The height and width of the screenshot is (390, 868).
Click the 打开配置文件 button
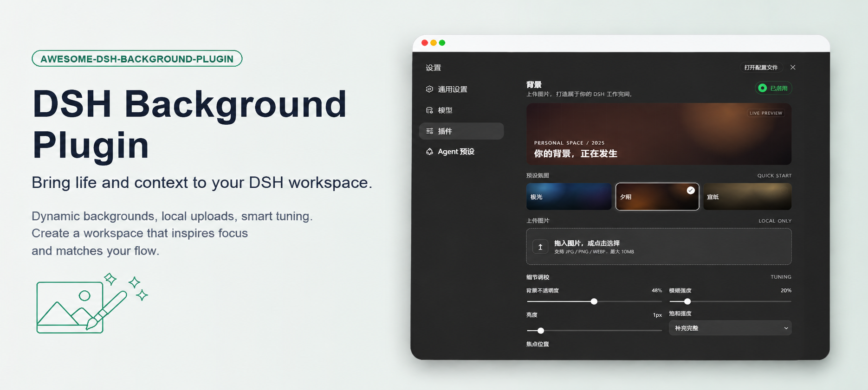[761, 67]
